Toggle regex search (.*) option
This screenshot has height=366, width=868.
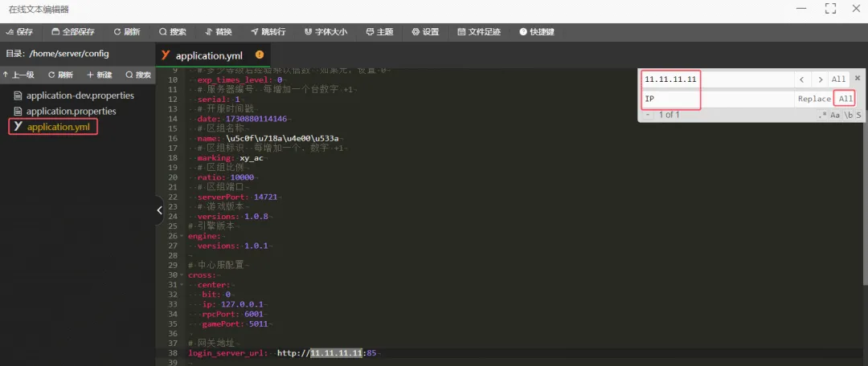point(822,116)
